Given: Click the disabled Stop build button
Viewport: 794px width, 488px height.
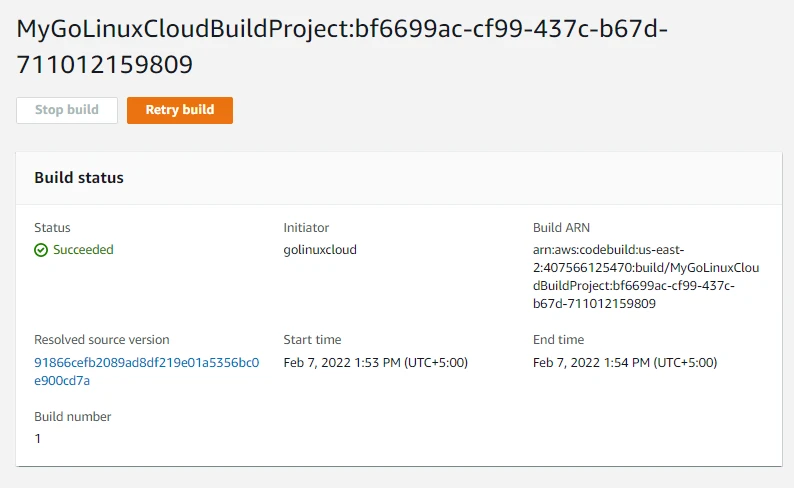Looking at the screenshot, I should tap(67, 110).
